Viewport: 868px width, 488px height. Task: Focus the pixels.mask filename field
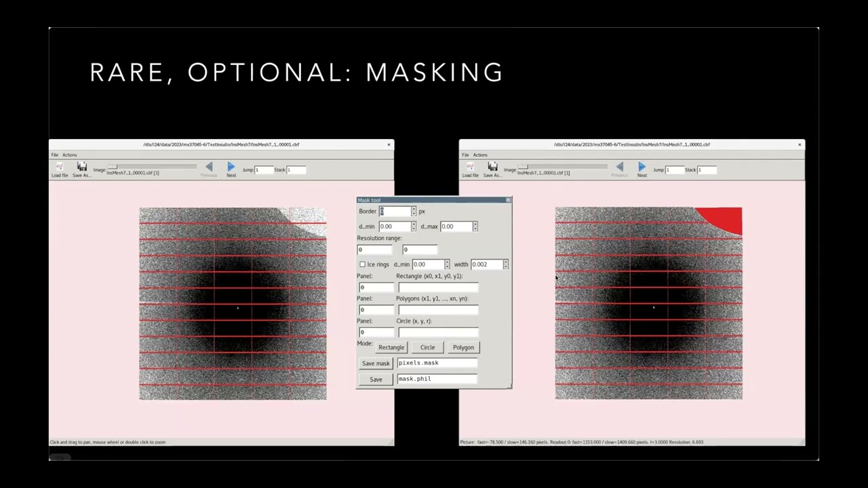point(437,363)
